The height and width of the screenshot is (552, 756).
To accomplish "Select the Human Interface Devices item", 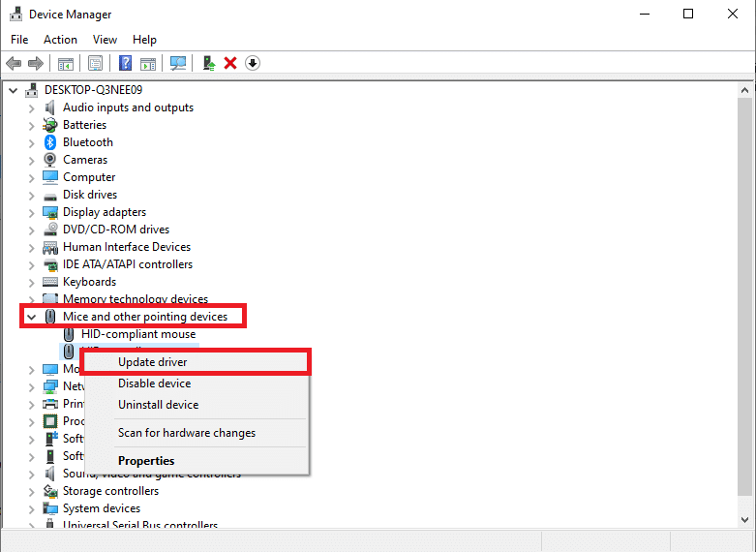I will [127, 247].
